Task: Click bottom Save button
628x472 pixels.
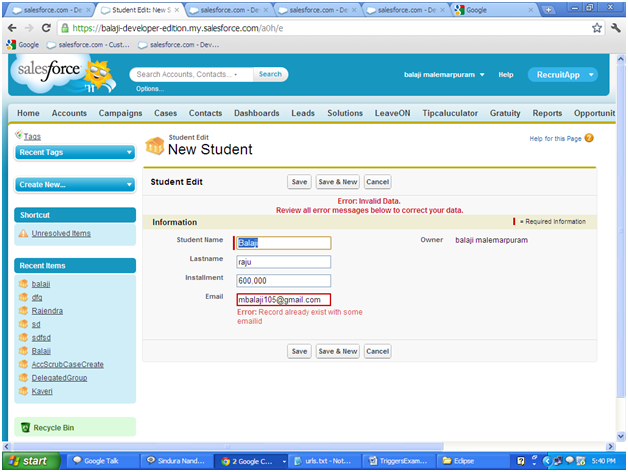Action: [x=299, y=351]
